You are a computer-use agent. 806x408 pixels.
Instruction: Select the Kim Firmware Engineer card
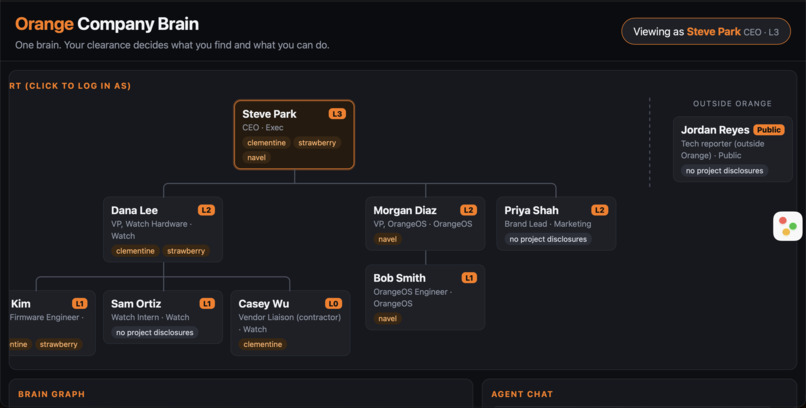52,323
